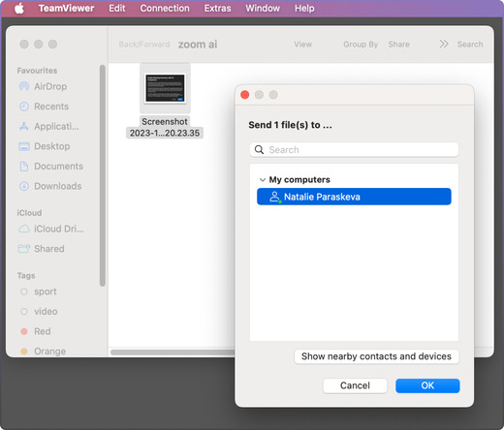Open the Window menu
Viewport: 504px width, 430px height.
[263, 8]
